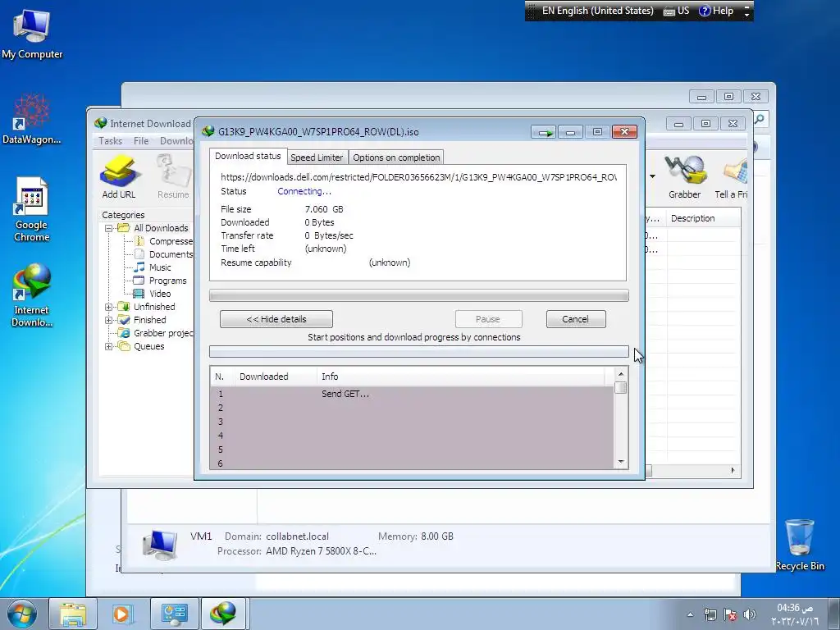Click the IDM list horizontal scroll right arrow
Image resolution: width=840 pixels, height=630 pixels.
733,470
